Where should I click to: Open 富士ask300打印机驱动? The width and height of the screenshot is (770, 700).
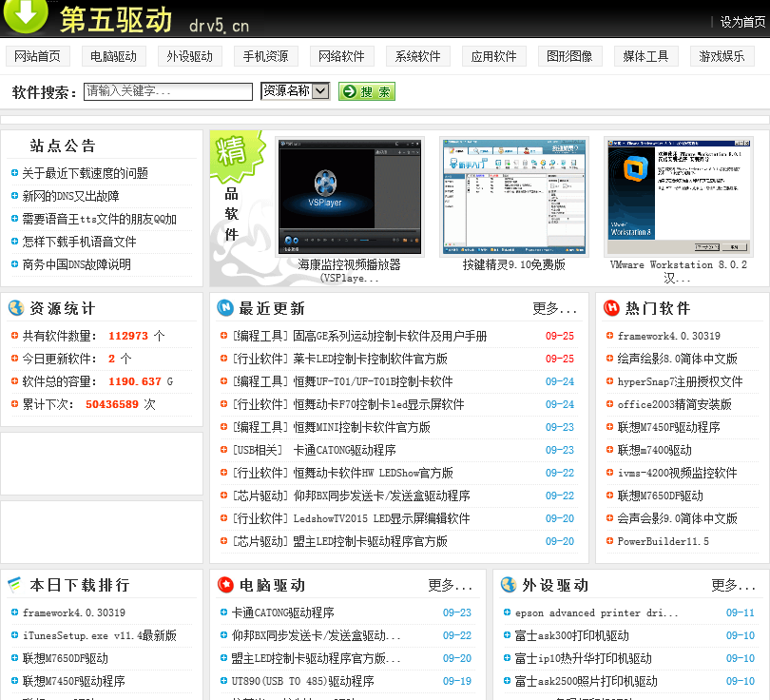pyautogui.click(x=571, y=635)
